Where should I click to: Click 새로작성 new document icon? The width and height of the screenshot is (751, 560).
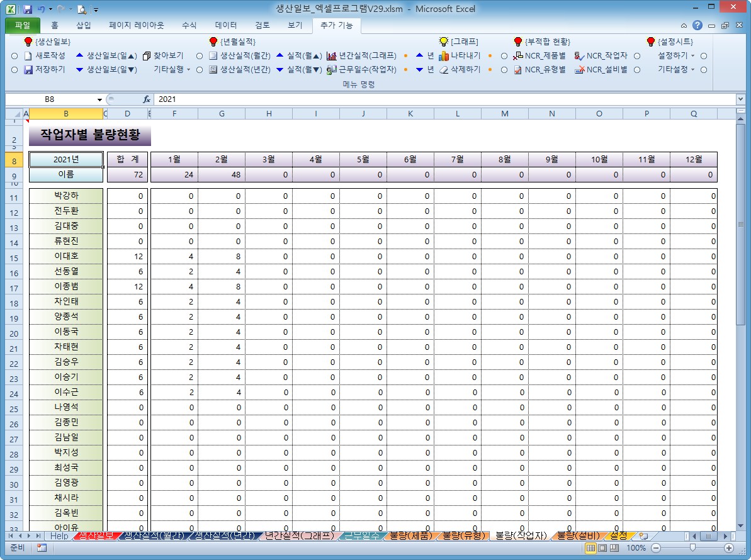pos(28,56)
